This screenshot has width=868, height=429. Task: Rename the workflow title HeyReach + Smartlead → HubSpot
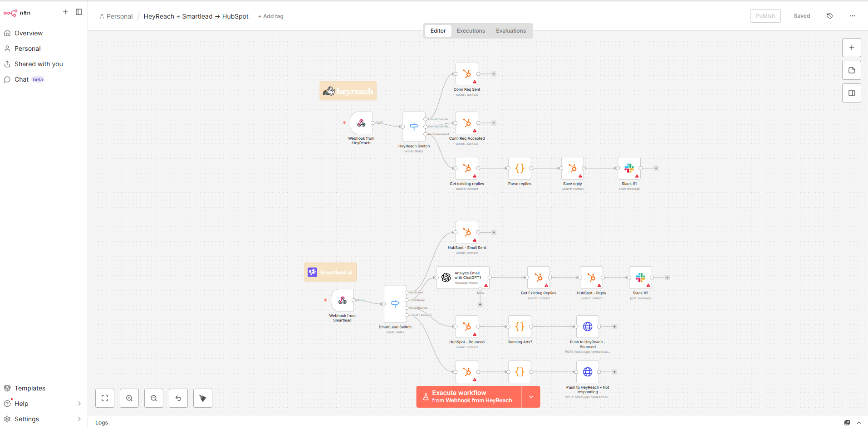click(196, 16)
